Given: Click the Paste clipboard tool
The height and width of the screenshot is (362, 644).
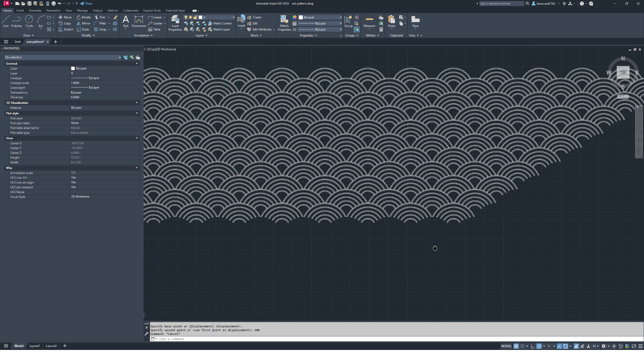Looking at the screenshot, I should point(391,21).
